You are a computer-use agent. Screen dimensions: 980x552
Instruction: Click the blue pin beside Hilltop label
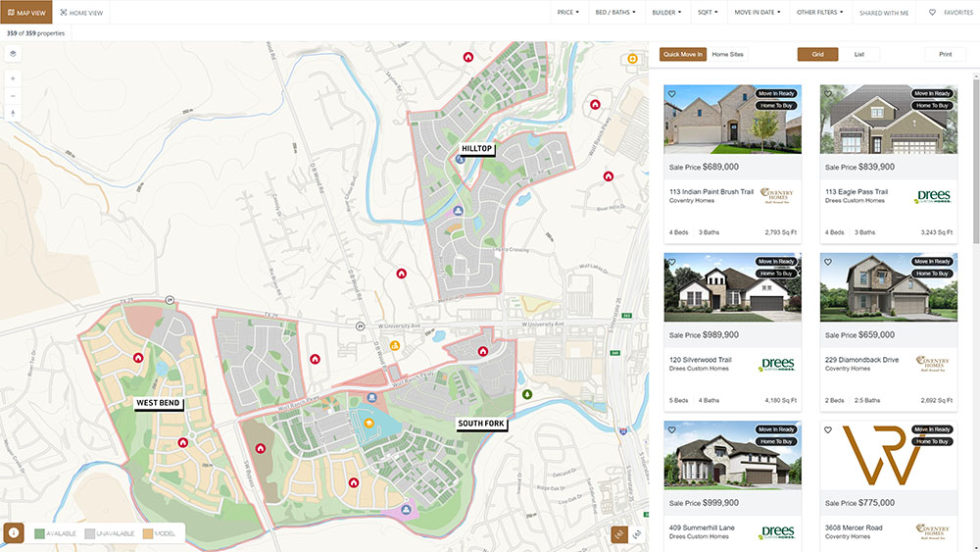[461, 160]
